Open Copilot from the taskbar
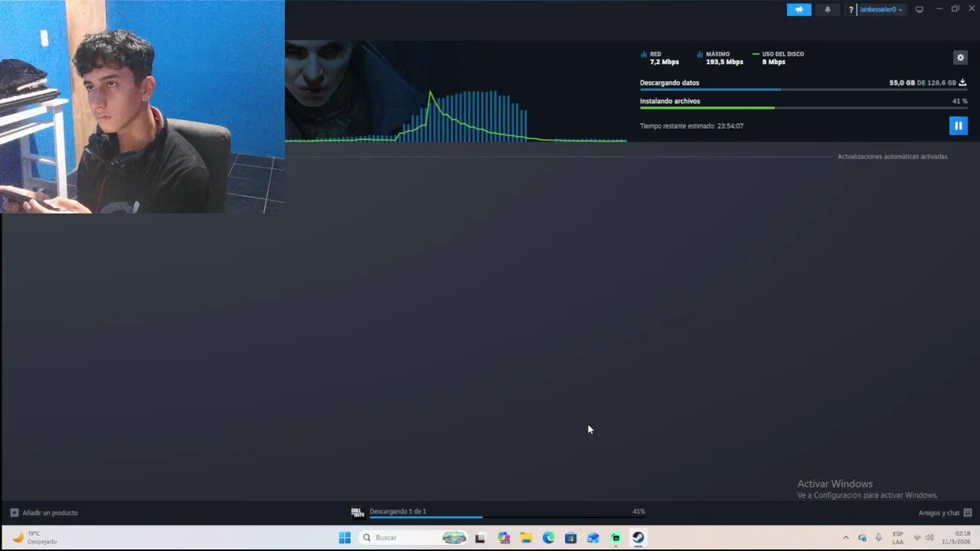This screenshot has width=980, height=551. point(504,538)
